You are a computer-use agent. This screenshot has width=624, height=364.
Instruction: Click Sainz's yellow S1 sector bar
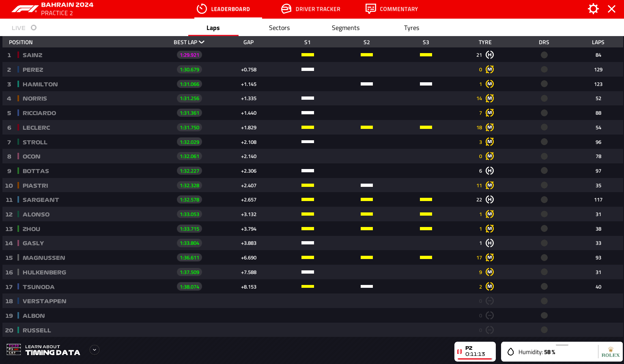[x=308, y=55]
